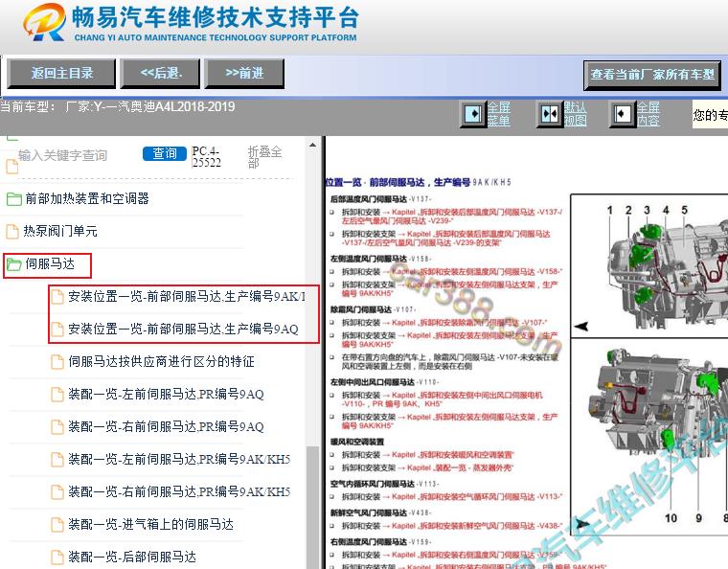Screen dimensions: 728x569
Task: Open the 热泵阀门单元 tree item
Action: pyautogui.click(x=60, y=231)
